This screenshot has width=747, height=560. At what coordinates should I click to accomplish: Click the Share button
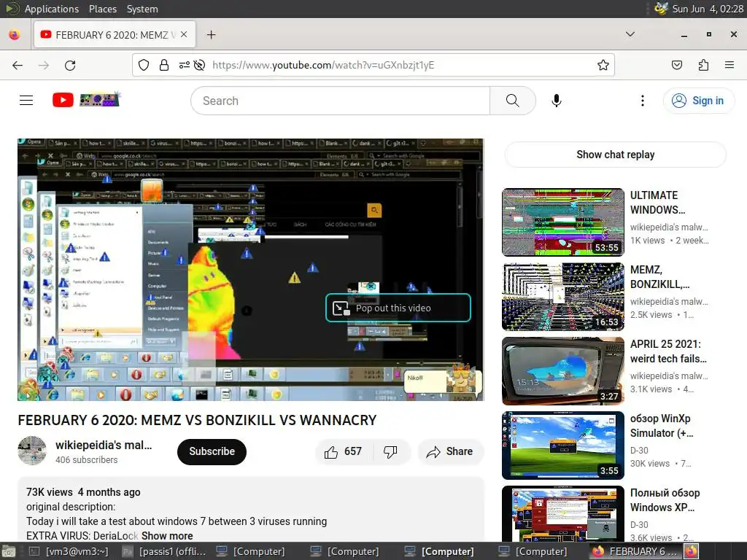pyautogui.click(x=450, y=451)
